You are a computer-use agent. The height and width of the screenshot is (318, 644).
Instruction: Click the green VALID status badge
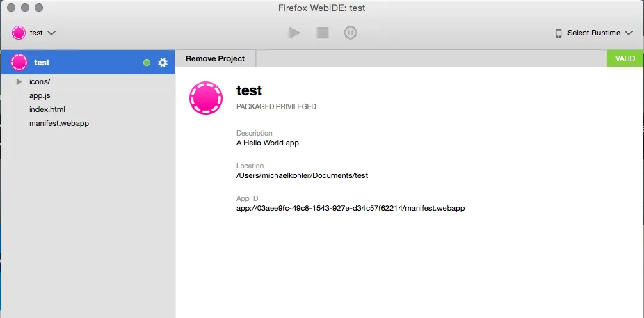pyautogui.click(x=625, y=58)
